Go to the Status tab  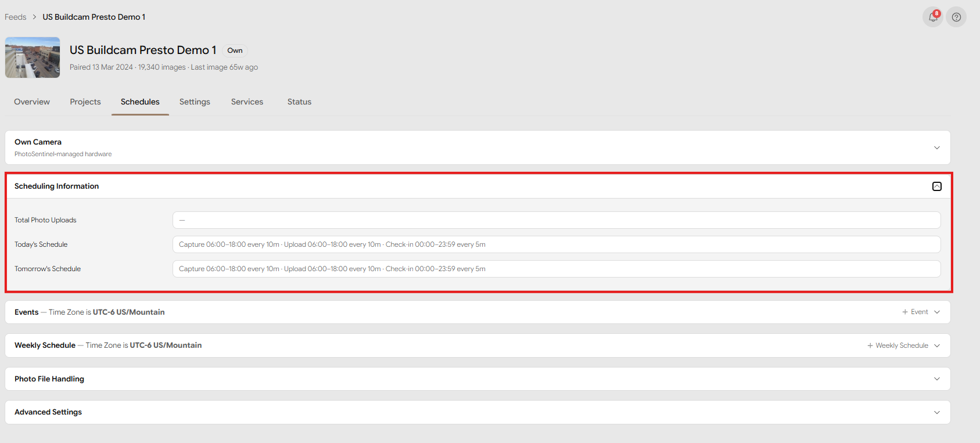299,102
